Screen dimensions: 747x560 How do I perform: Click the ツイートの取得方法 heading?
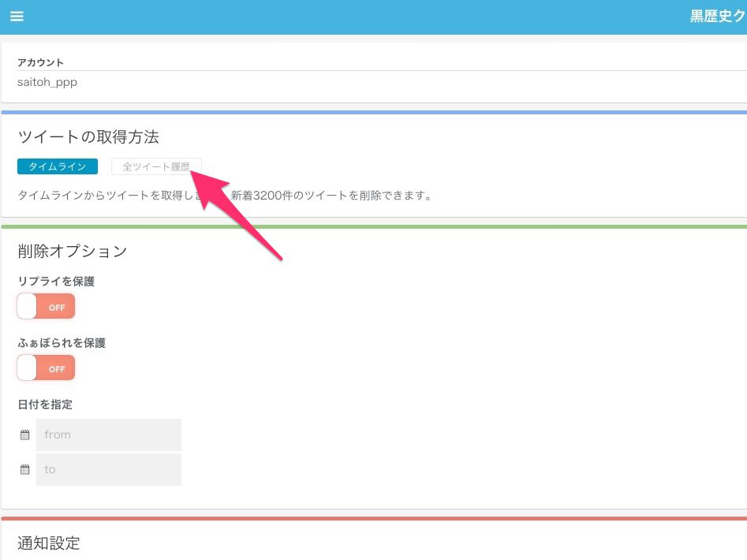pyautogui.click(x=88, y=137)
